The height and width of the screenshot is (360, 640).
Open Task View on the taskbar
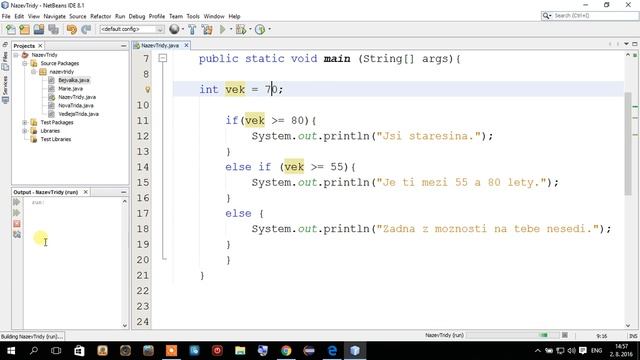click(x=56, y=351)
